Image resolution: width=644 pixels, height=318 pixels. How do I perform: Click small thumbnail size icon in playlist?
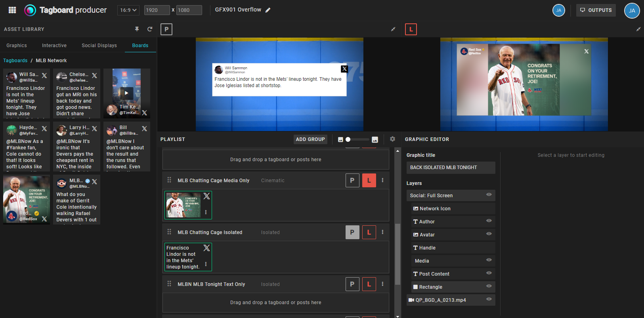tap(340, 139)
